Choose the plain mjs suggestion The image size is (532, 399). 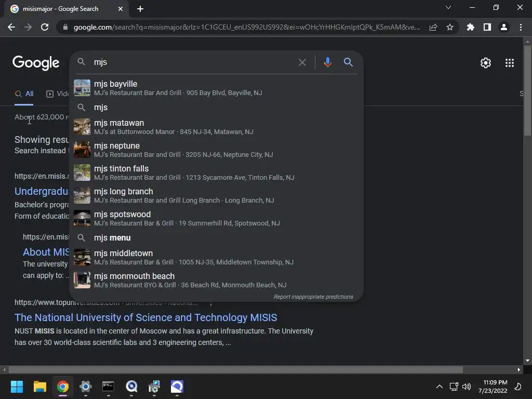[x=217, y=108]
